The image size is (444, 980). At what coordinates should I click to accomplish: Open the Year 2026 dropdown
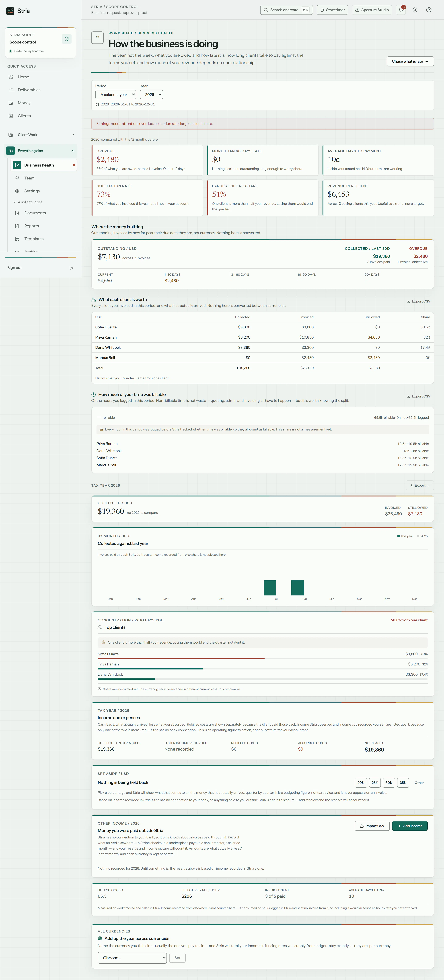click(151, 95)
